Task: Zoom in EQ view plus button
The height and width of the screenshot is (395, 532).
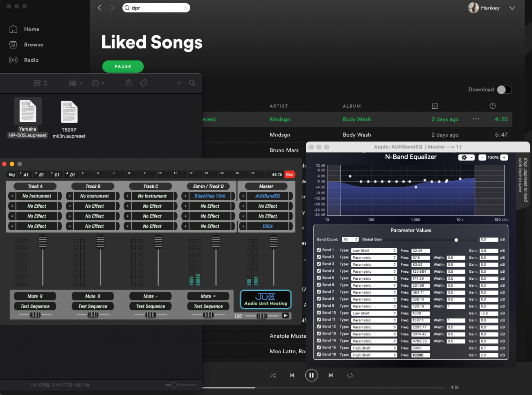Action: 504,157
